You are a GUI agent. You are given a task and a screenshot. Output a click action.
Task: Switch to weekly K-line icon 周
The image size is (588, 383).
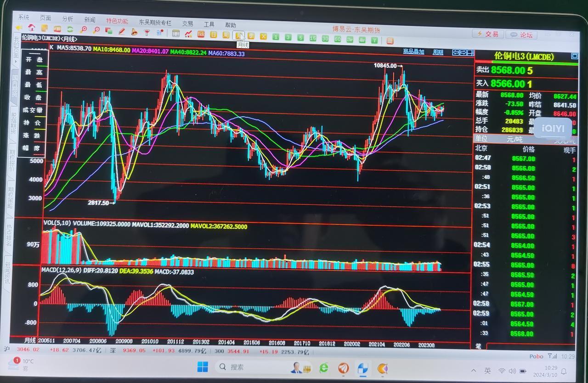click(x=226, y=35)
